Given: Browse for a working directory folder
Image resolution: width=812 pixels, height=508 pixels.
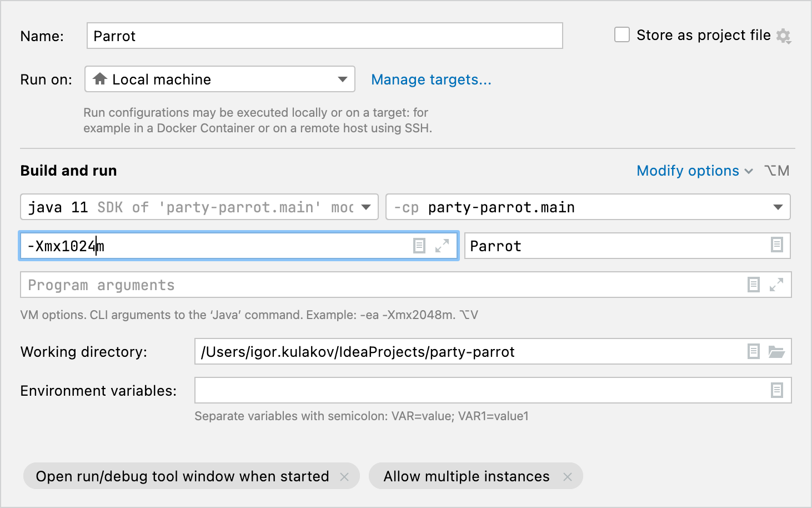Looking at the screenshot, I should point(776,351).
